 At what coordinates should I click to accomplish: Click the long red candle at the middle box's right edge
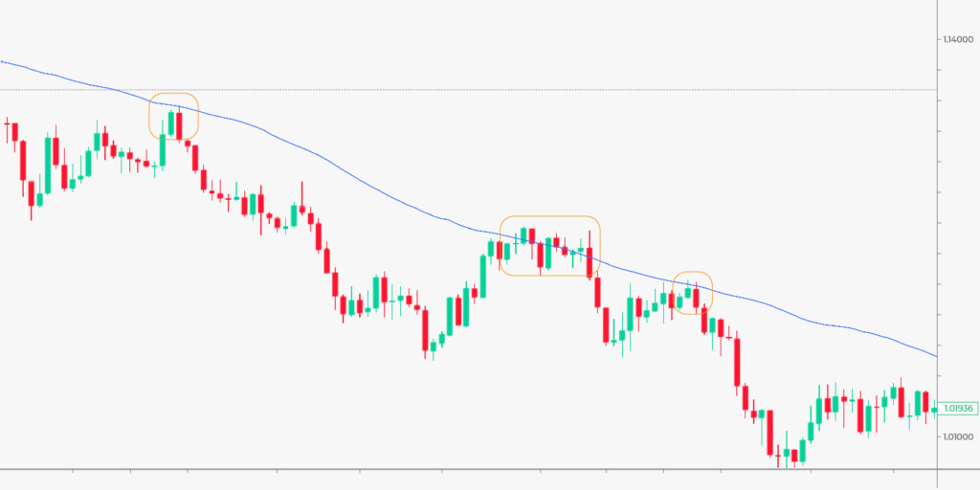pyautogui.click(x=590, y=261)
